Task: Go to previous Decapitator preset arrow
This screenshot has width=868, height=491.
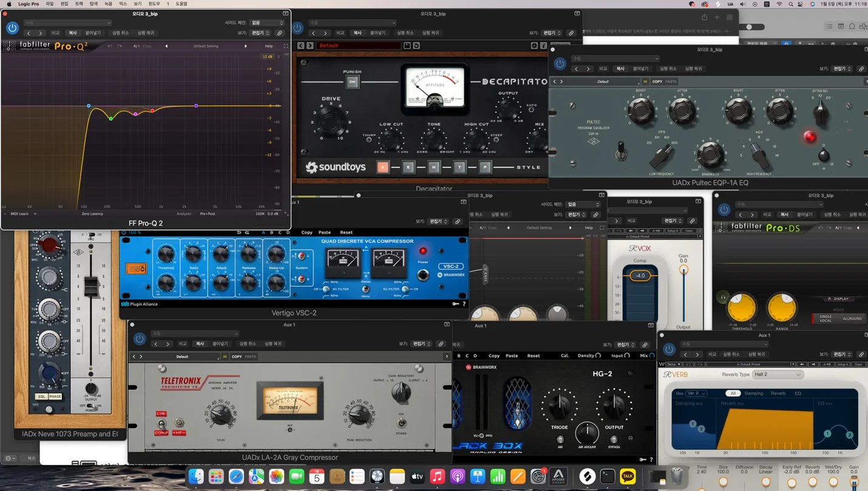Action: coord(301,46)
